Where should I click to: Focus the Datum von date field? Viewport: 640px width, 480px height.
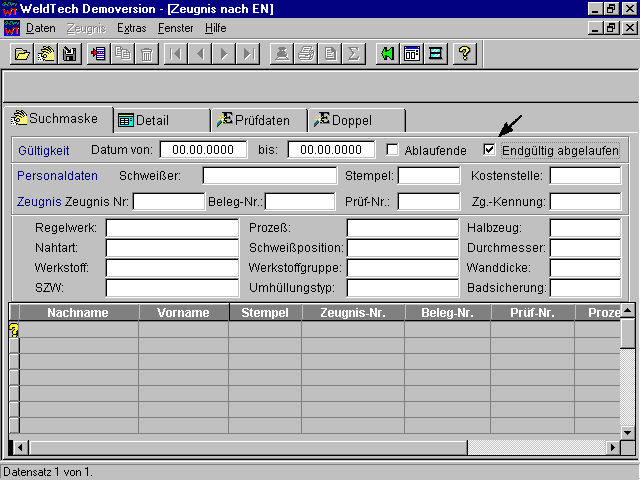(x=203, y=150)
